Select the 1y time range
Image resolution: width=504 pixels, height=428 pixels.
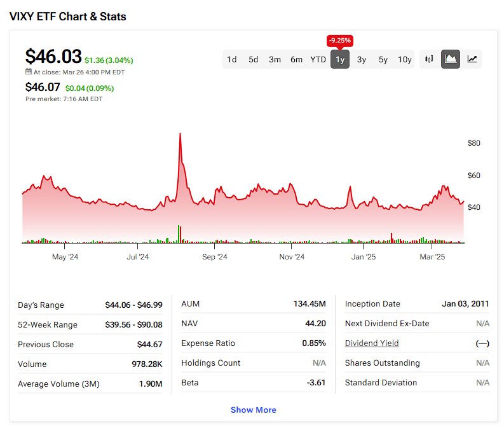pyautogui.click(x=340, y=60)
